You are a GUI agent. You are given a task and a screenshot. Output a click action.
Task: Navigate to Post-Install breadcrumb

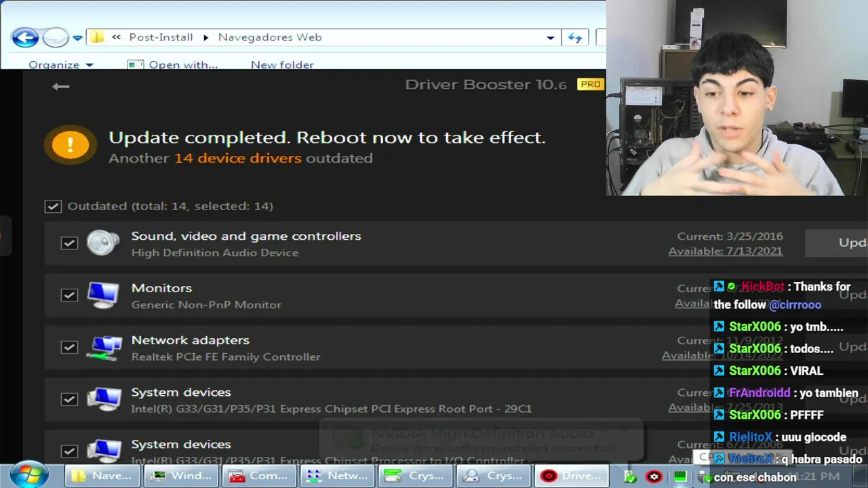coord(161,37)
